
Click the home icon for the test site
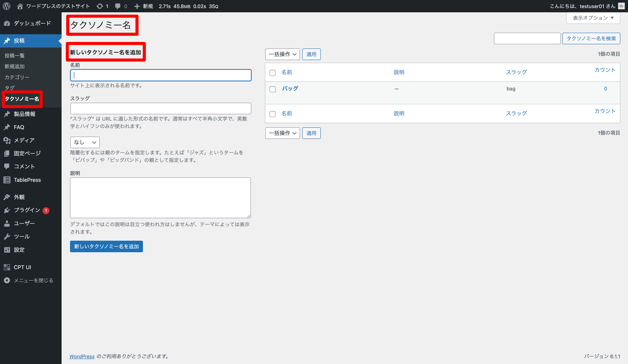click(20, 6)
